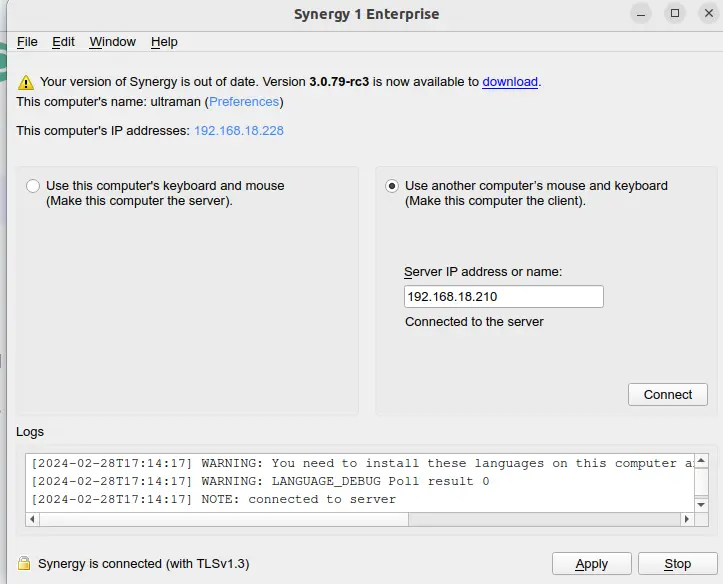Screen dimensions: 723x584
Task: Click the Connect button
Action: (x=668, y=395)
